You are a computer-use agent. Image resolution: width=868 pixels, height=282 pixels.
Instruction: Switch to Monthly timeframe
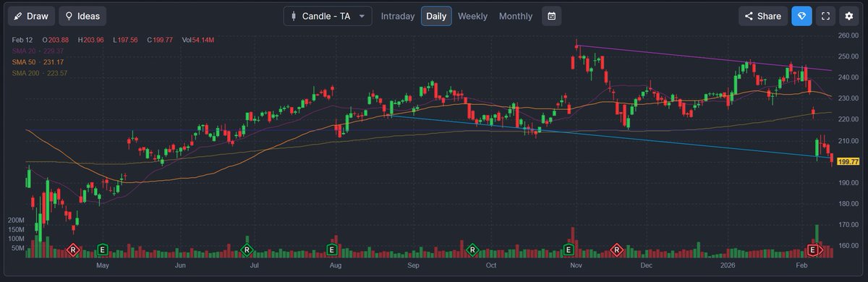tap(516, 16)
